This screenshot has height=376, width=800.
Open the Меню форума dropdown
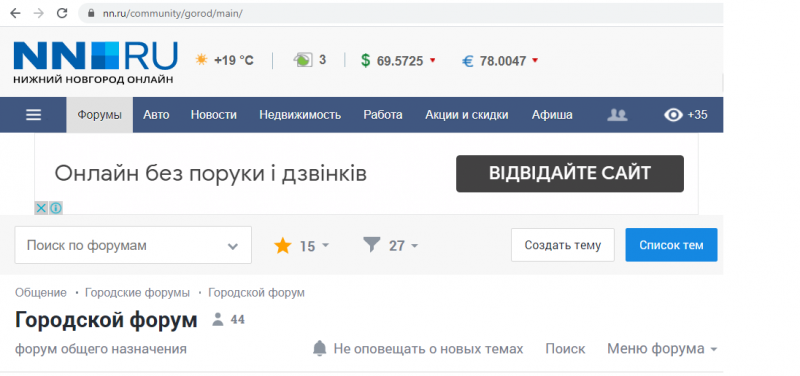[662, 349]
